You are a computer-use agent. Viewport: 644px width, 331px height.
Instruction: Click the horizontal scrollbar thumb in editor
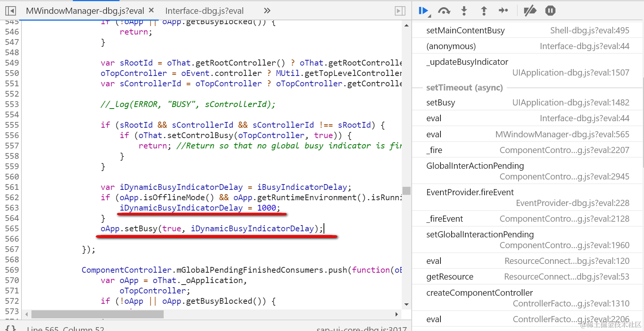97,315
